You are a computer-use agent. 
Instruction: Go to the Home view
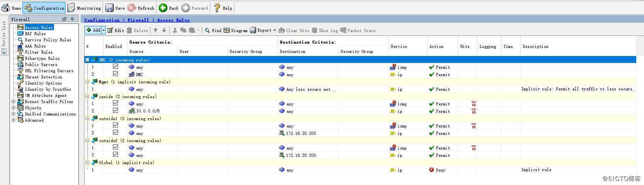[x=12, y=8]
